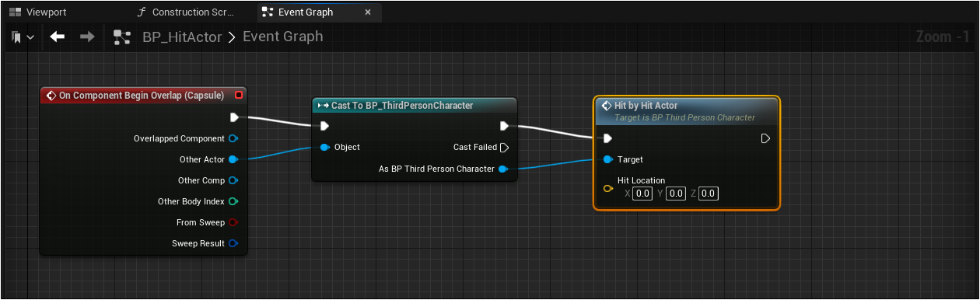
Task: Close the Event Graph tab
Action: coord(368,12)
